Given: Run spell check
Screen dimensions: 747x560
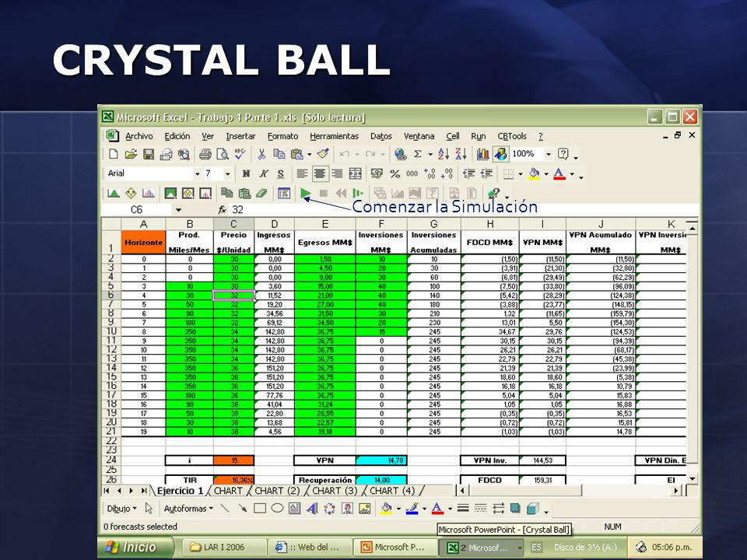Looking at the screenshot, I should tap(240, 154).
